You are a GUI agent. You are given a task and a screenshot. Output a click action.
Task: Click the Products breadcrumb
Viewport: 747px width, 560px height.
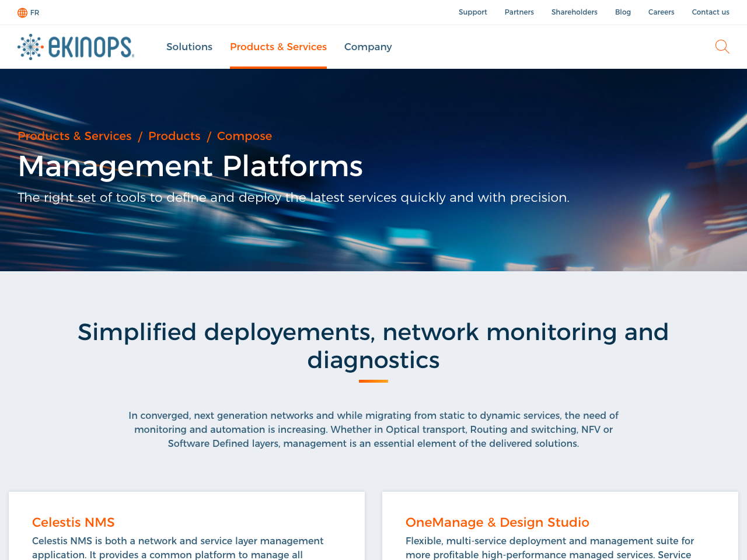[174, 135]
